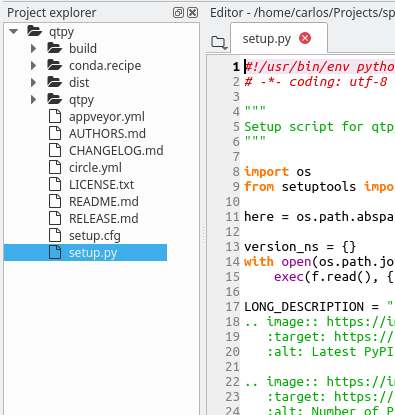Image resolution: width=395 pixels, height=415 pixels.
Task: Undock the Project explorer pane
Action: pos(178,13)
